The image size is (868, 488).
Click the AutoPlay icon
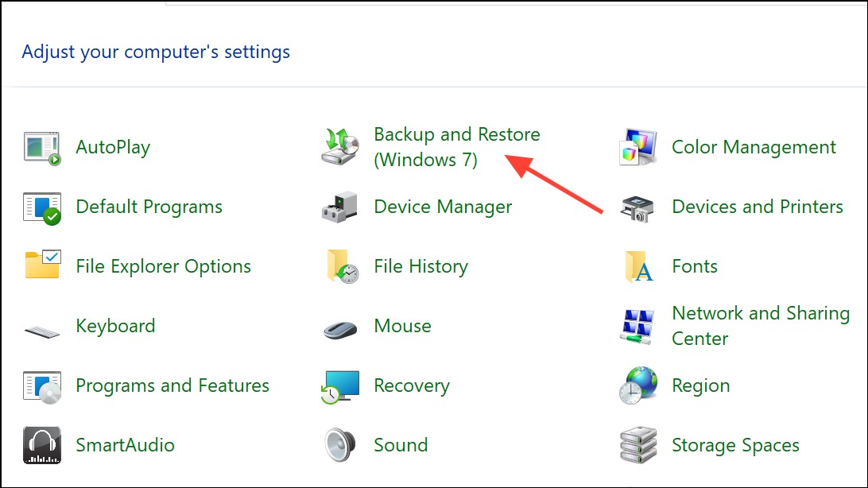42,148
